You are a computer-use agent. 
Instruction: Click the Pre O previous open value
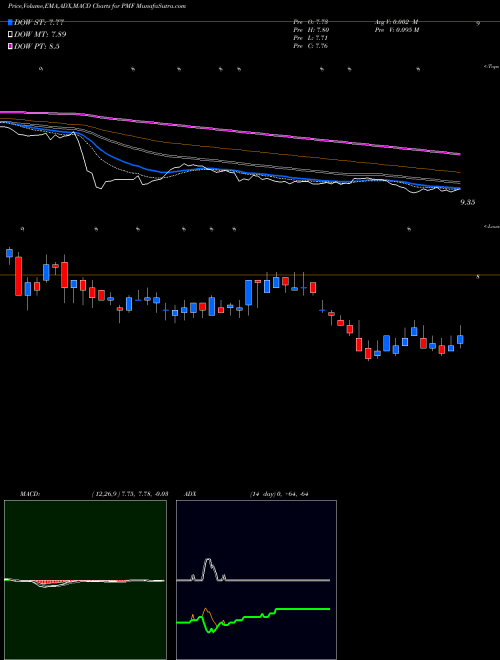pyautogui.click(x=311, y=22)
